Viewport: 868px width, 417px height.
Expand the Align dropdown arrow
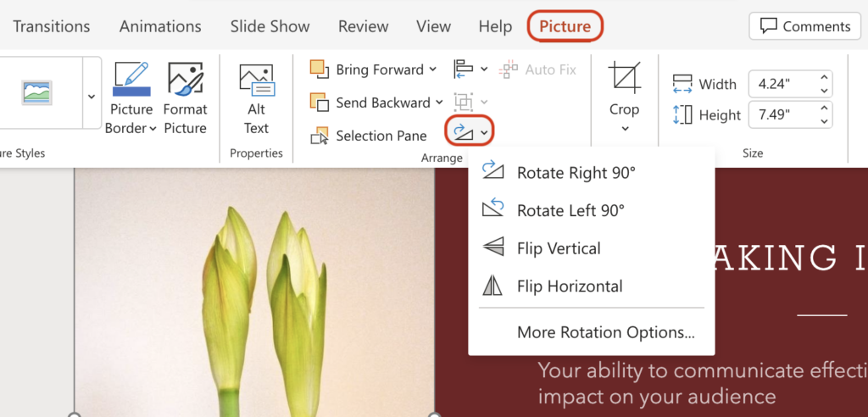coord(484,69)
